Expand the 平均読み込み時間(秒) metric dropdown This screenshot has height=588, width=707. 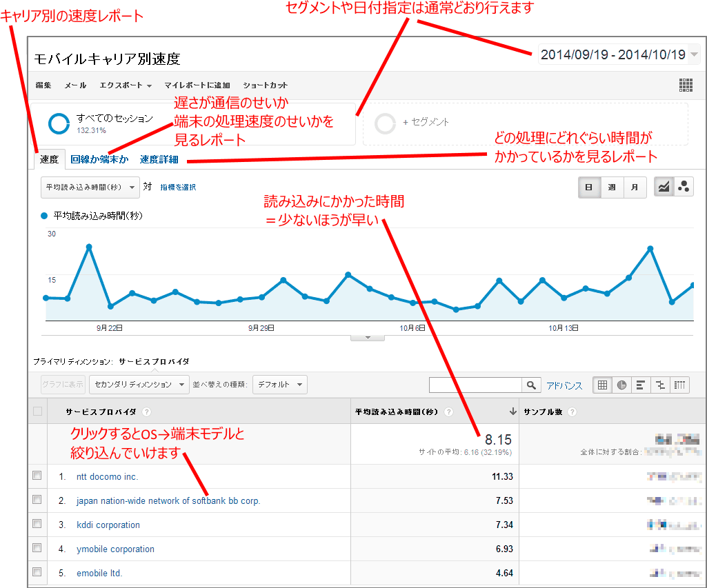click(x=90, y=187)
